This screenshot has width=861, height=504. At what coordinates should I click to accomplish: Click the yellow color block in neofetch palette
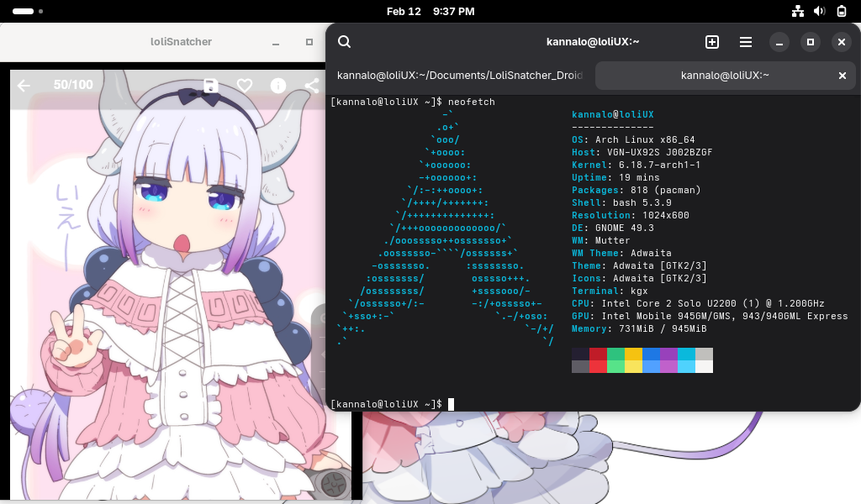633,360
